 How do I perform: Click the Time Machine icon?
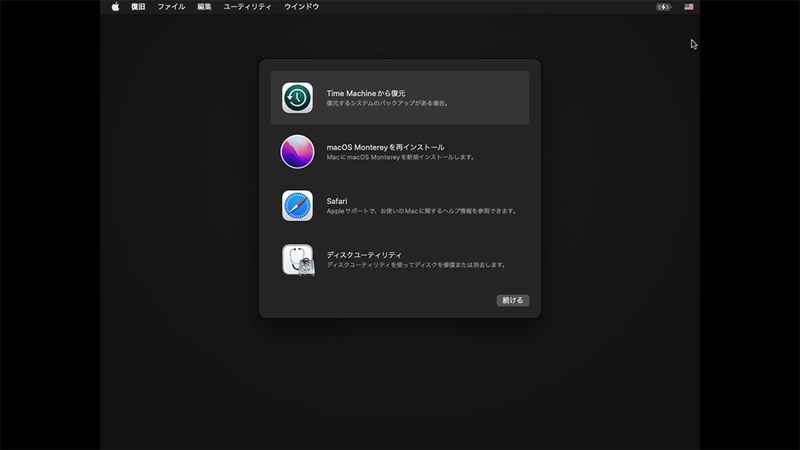coord(297,98)
